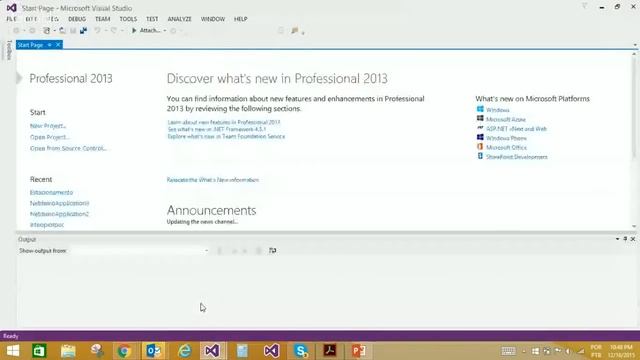Viewport: 640px width, 360px height.
Task: Click the notifications flag icon in title bar
Action: click(584, 6)
